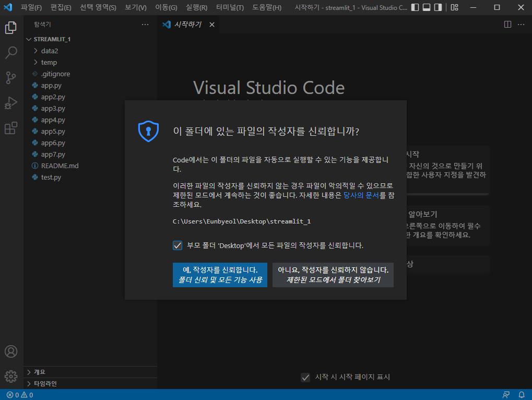532x400 pixels.
Task: Open app7.py in the explorer
Action: (x=90, y=154)
